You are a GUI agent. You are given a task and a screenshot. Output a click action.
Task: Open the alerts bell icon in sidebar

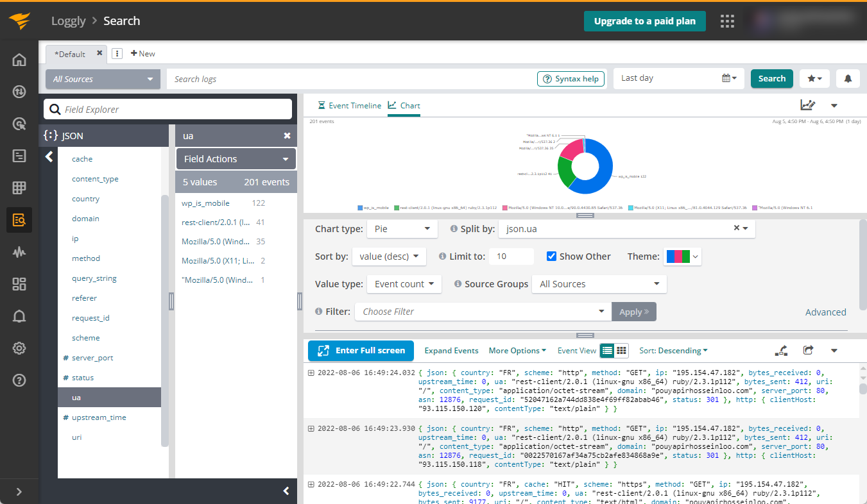pyautogui.click(x=19, y=316)
